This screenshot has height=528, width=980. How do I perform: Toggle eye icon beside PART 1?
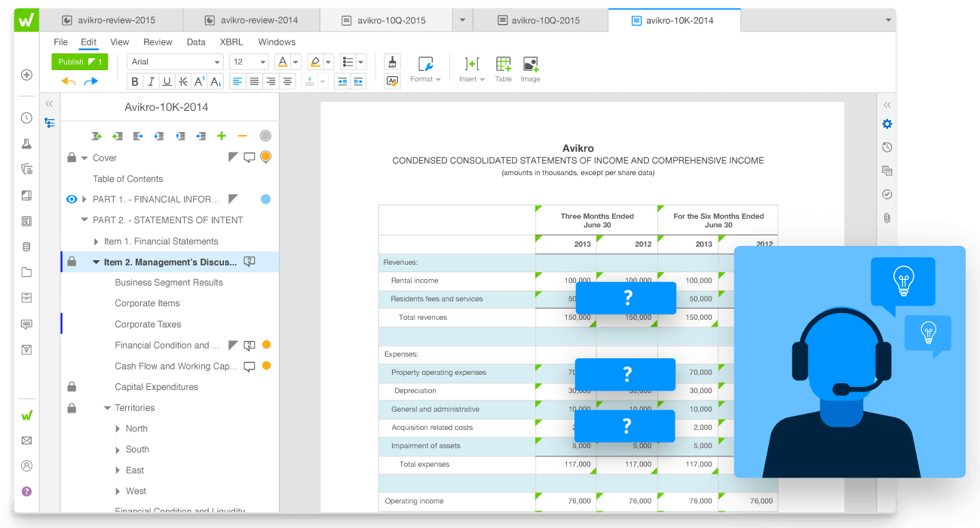click(72, 199)
